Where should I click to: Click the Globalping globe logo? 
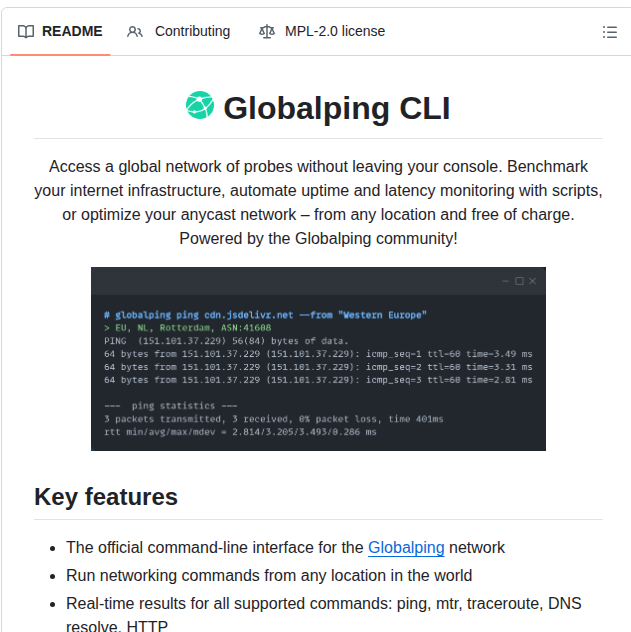click(200, 105)
